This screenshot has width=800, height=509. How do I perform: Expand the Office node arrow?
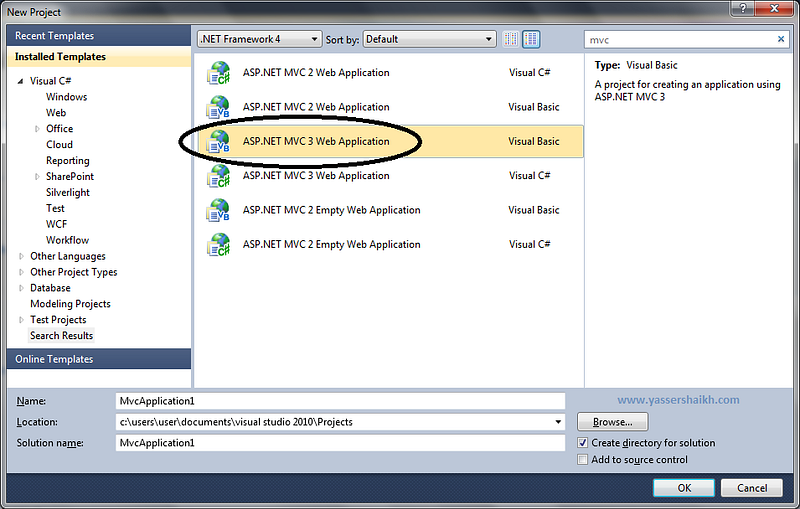pos(37,129)
